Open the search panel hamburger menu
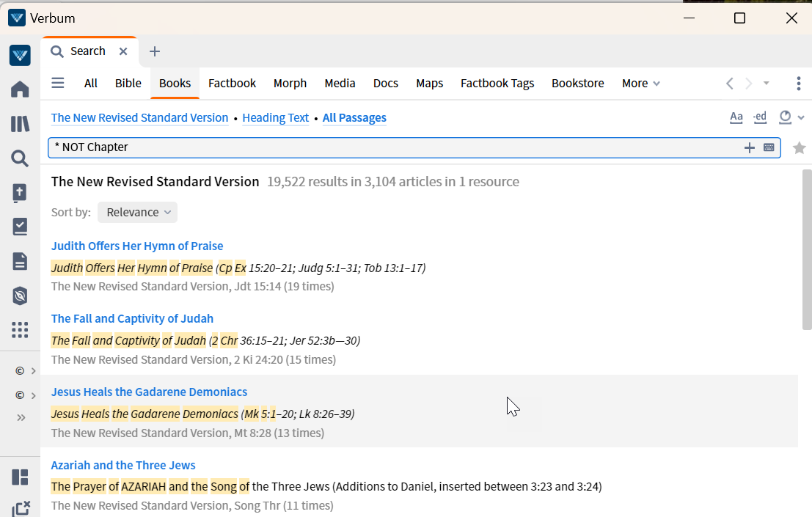The height and width of the screenshot is (517, 812). point(58,83)
